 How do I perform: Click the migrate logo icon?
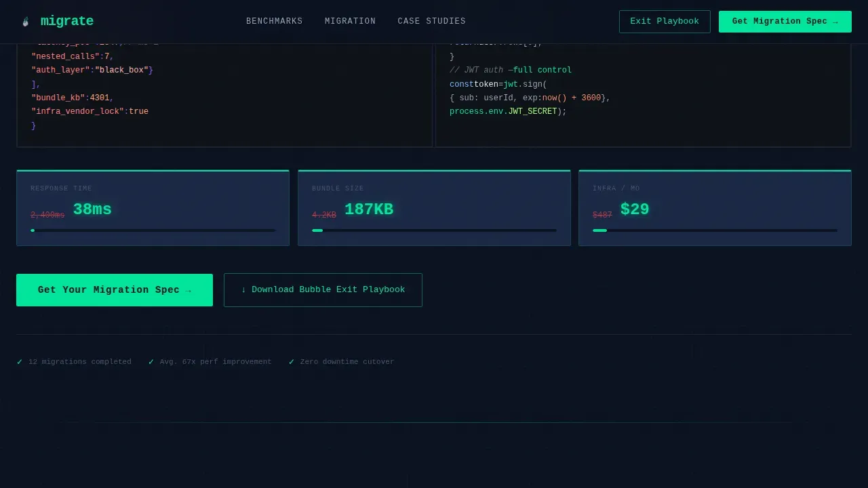point(26,22)
